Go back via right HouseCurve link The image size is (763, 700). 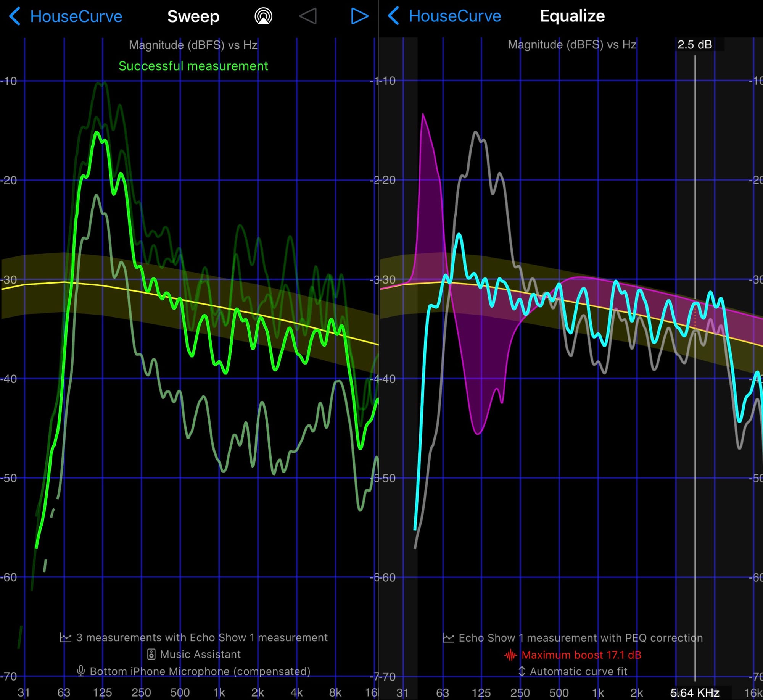point(455,16)
